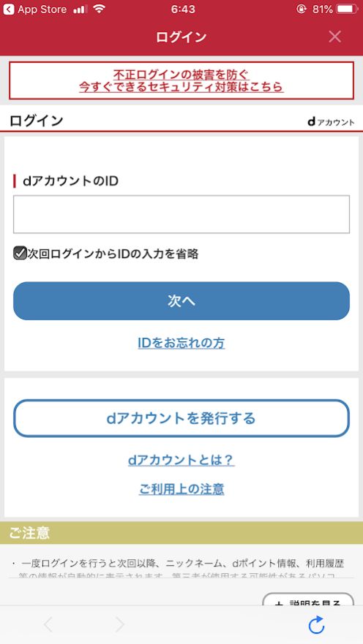363x644 pixels.
Task: Close the login screen with X icon
Action: point(334,37)
